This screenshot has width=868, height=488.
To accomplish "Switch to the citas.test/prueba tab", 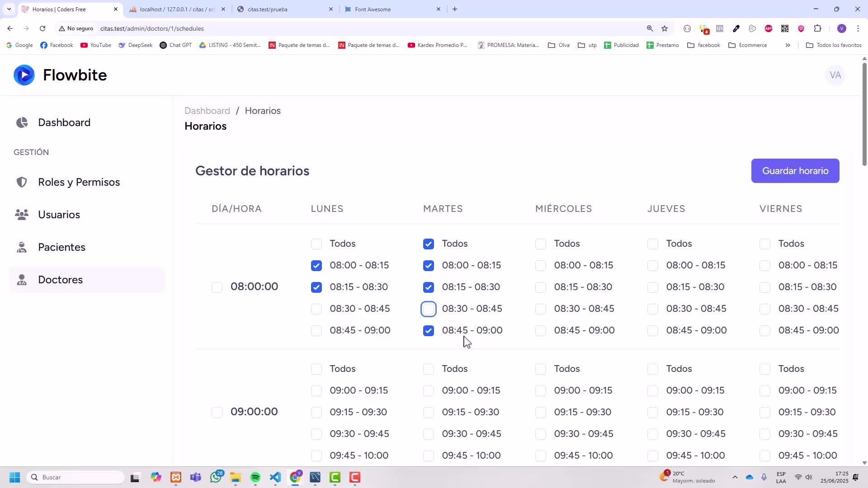I will click(285, 9).
